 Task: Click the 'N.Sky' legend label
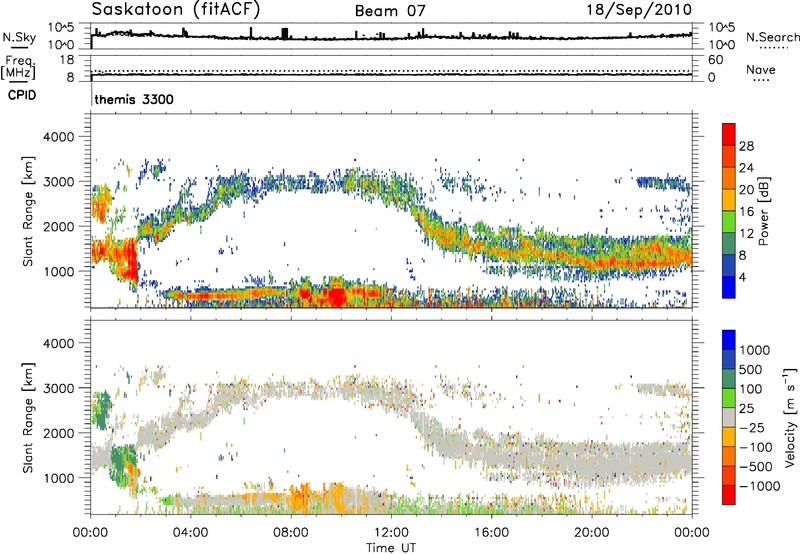click(19, 37)
